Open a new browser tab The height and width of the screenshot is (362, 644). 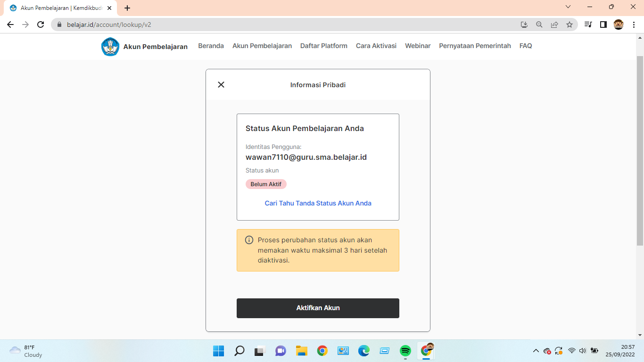[x=127, y=8]
